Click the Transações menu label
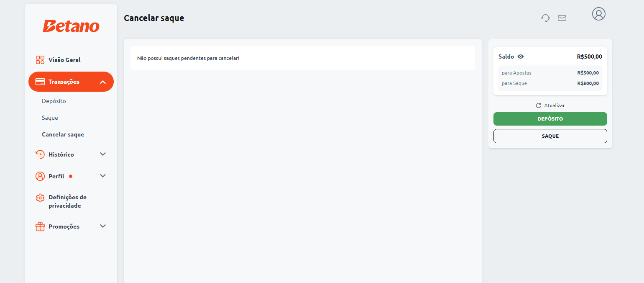The width and height of the screenshot is (644, 283). pos(64,82)
